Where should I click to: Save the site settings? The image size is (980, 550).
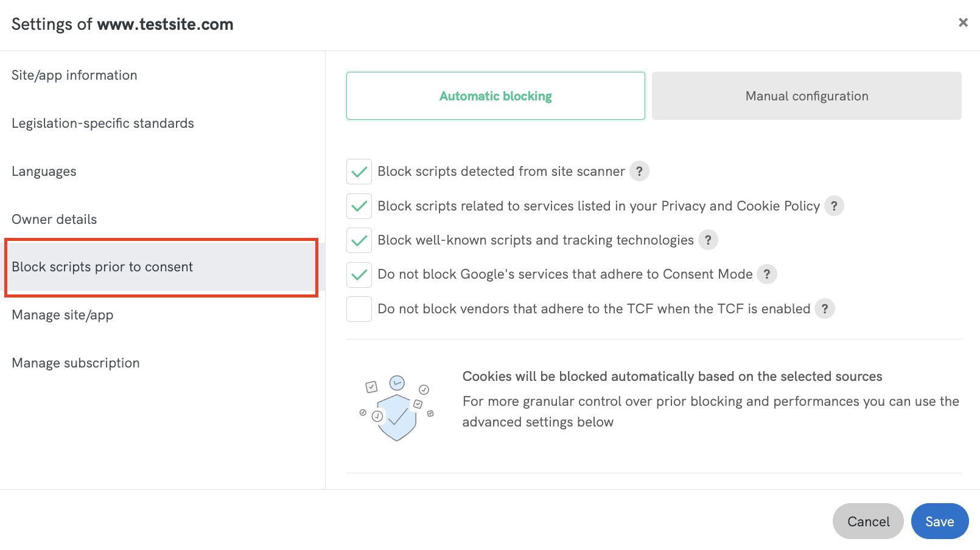(939, 521)
